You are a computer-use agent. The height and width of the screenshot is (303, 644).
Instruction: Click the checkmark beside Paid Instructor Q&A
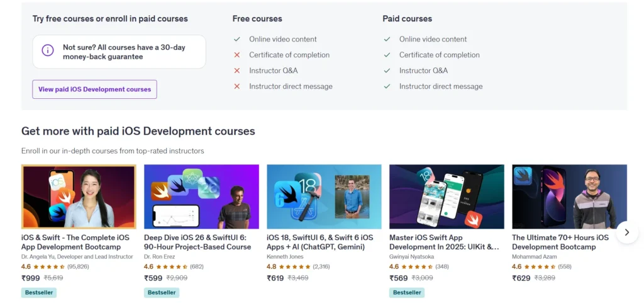coord(387,71)
